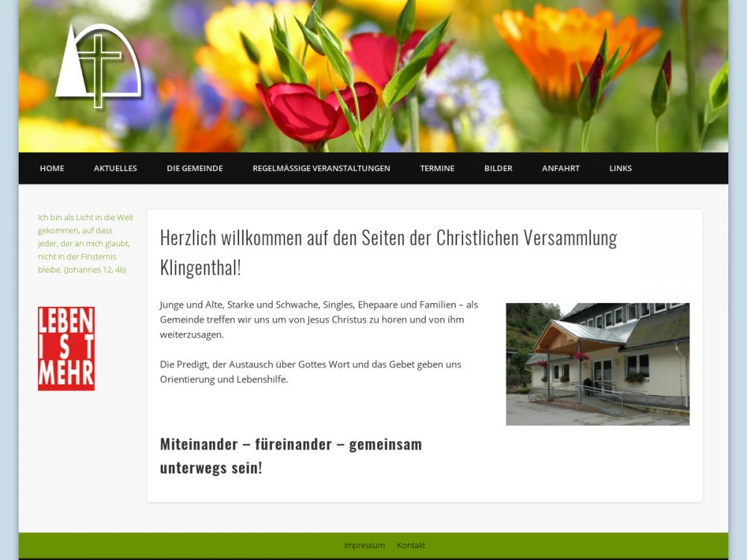Click the paragraph starting Die Predigt
Screen dimensions: 747x560
point(310,372)
